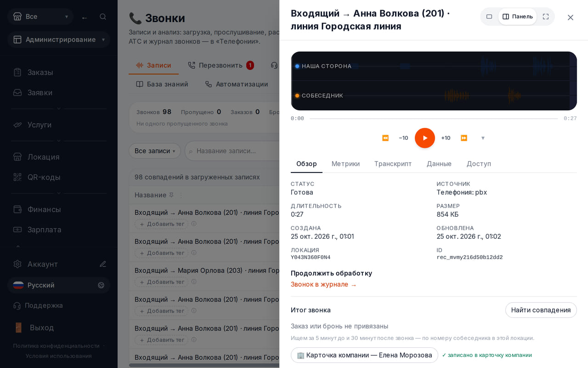
Task: Click the audio progress bar
Action: (434, 119)
